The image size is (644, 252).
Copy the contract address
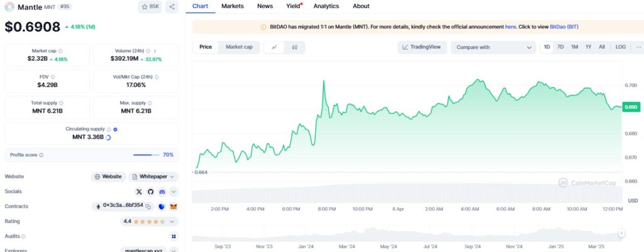click(x=148, y=206)
